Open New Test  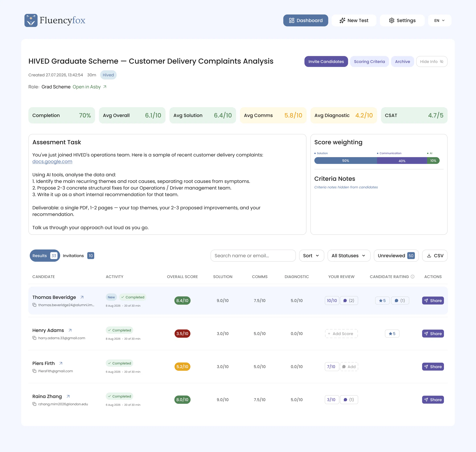[x=354, y=20]
